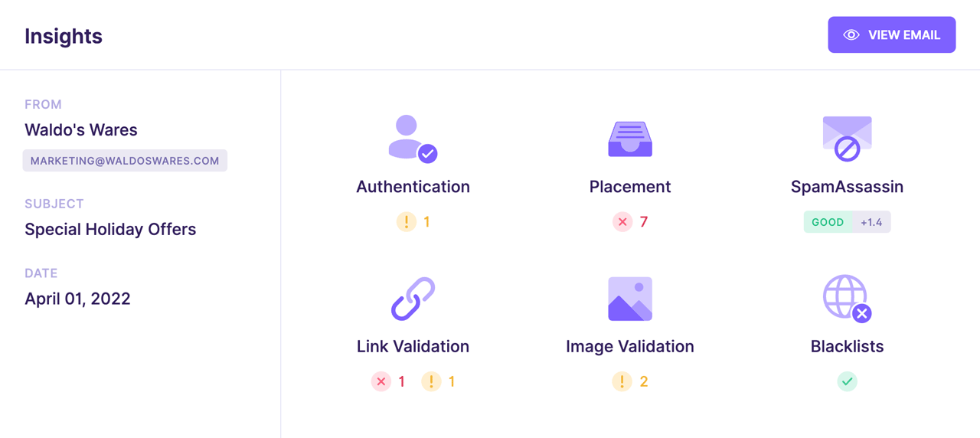Select the SpamAssassin envelope icon
The image size is (980, 438).
[847, 139]
